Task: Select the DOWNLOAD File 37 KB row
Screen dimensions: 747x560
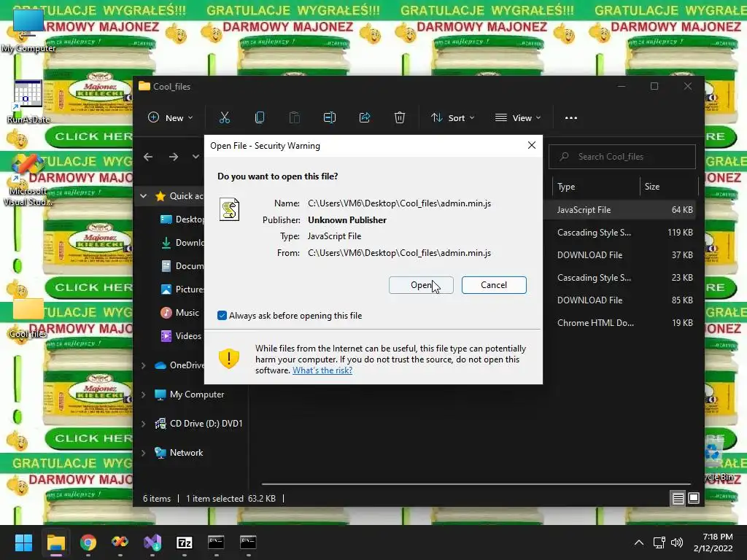Action: point(619,254)
